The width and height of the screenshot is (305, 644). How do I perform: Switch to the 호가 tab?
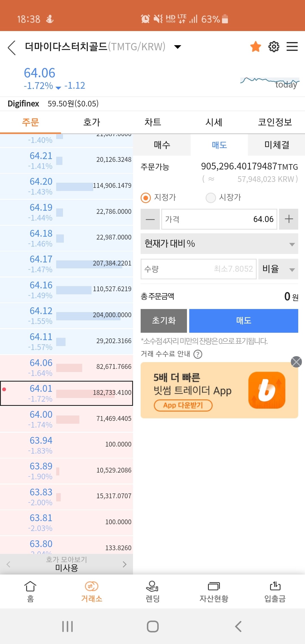[x=91, y=122]
